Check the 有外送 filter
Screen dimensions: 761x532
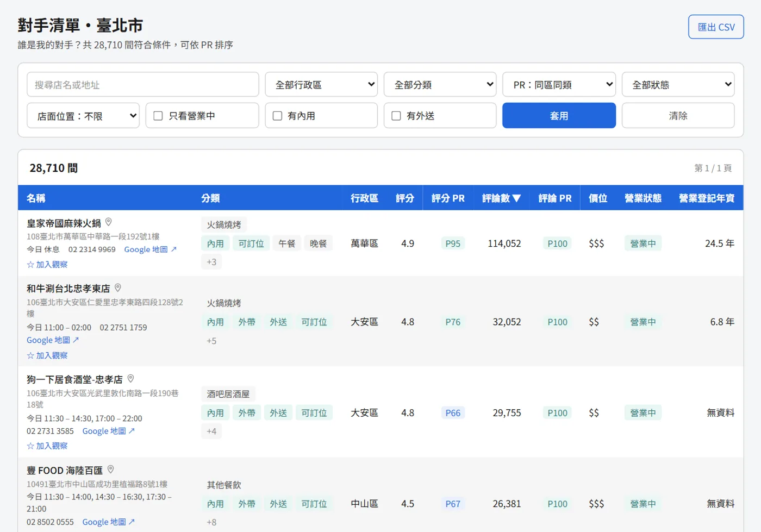pyautogui.click(x=396, y=116)
